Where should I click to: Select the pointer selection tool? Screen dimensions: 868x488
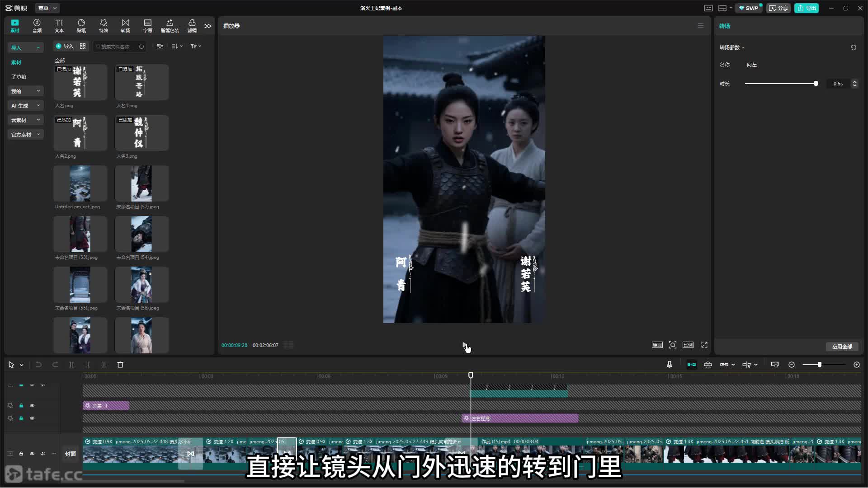click(x=11, y=365)
